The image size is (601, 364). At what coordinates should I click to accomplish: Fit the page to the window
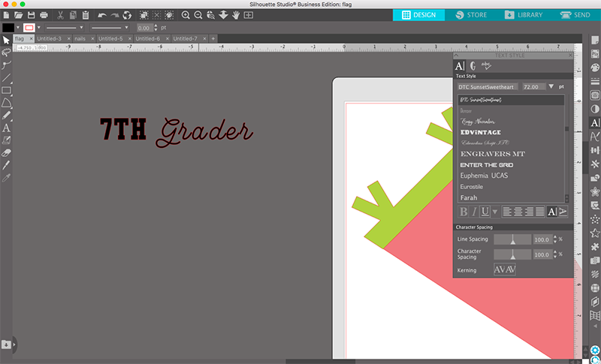pyautogui.click(x=249, y=15)
